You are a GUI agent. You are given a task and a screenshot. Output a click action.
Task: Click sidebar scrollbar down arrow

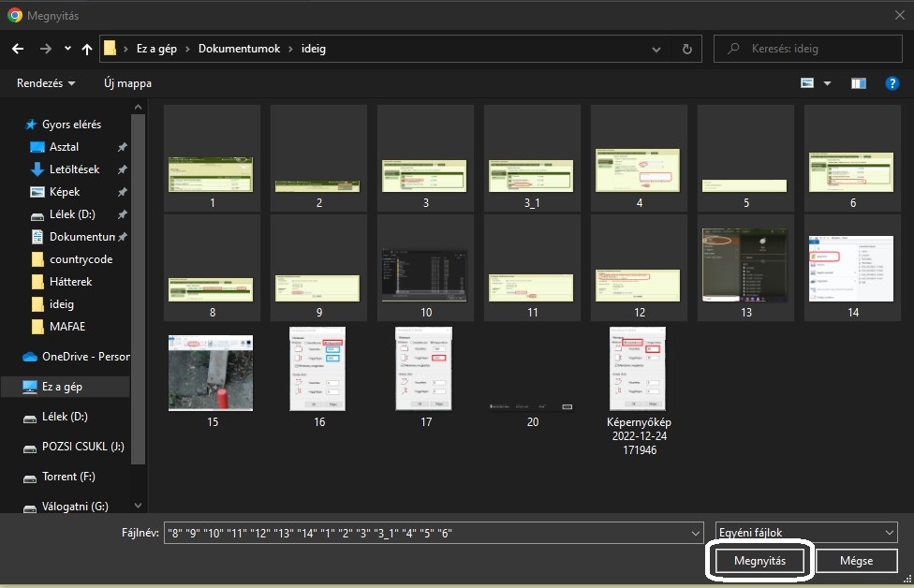pos(139,506)
